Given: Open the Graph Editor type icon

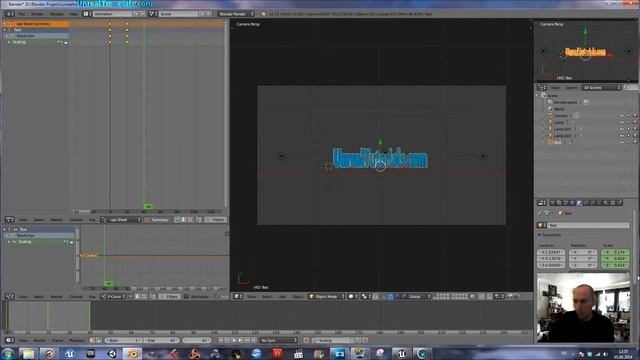Looking at the screenshot, I should [x=10, y=297].
